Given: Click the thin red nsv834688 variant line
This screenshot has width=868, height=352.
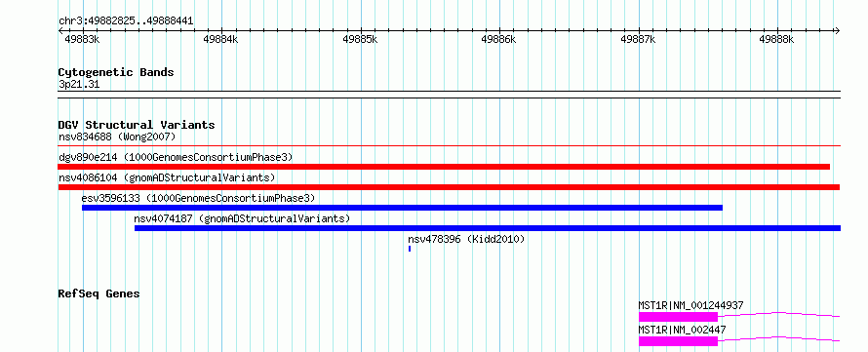Looking at the screenshot, I should point(449,146).
